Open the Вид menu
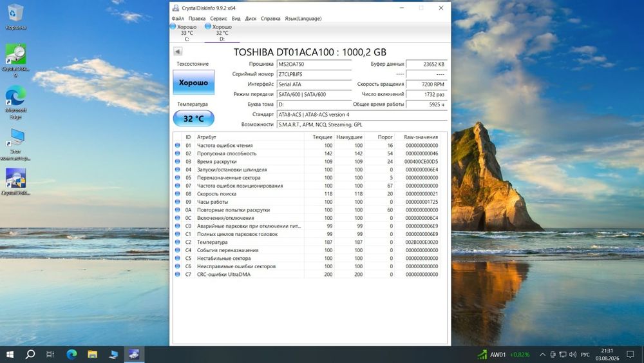The image size is (644, 363). click(x=236, y=19)
